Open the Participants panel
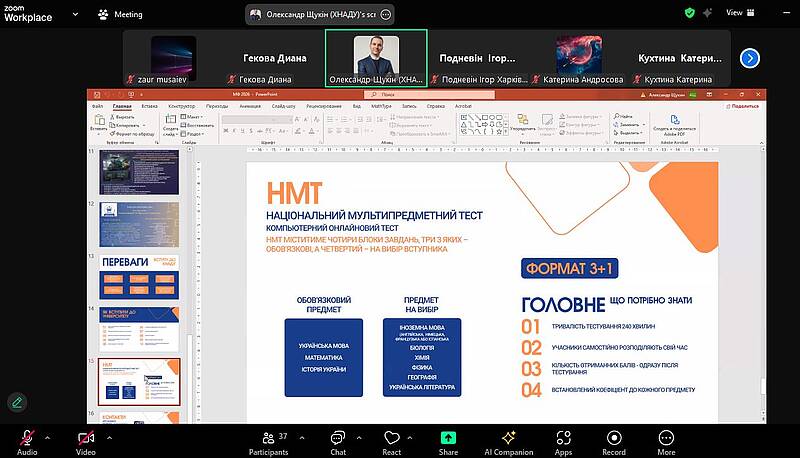 click(x=267, y=440)
